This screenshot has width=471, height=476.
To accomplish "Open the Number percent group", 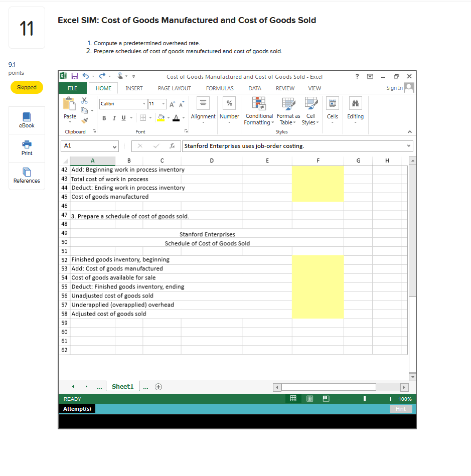I will point(229,110).
